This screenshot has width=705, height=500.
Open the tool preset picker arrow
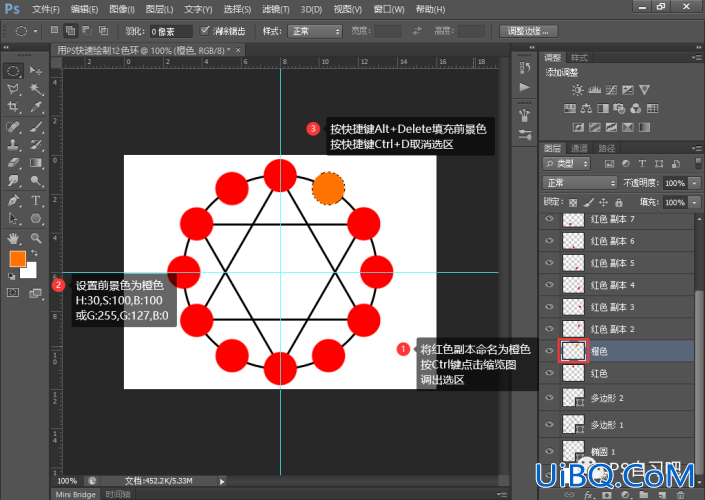pos(35,31)
